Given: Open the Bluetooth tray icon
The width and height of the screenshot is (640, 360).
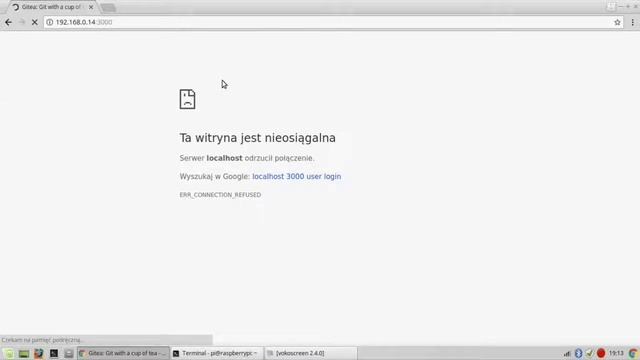Looking at the screenshot, I should 578,353.
